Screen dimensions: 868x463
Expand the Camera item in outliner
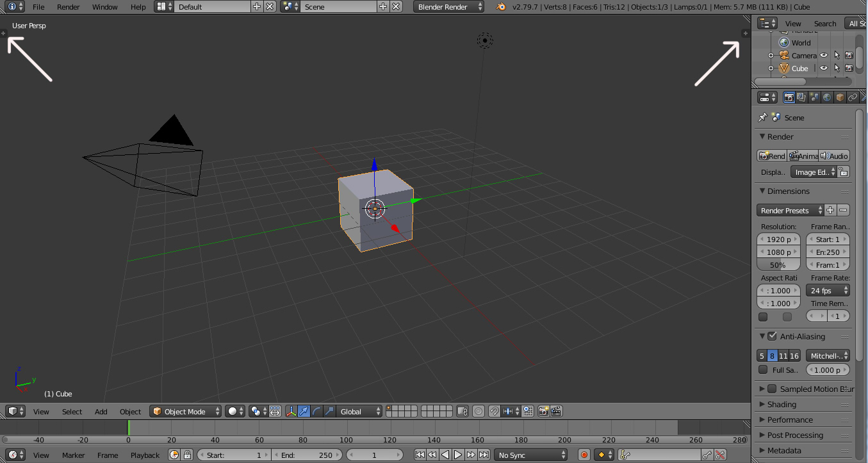pyautogui.click(x=771, y=55)
